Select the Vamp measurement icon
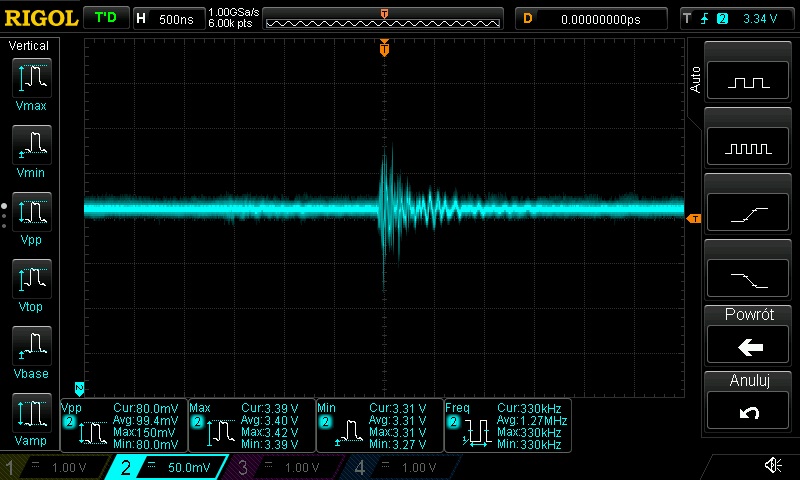800x480 pixels. (x=32, y=413)
